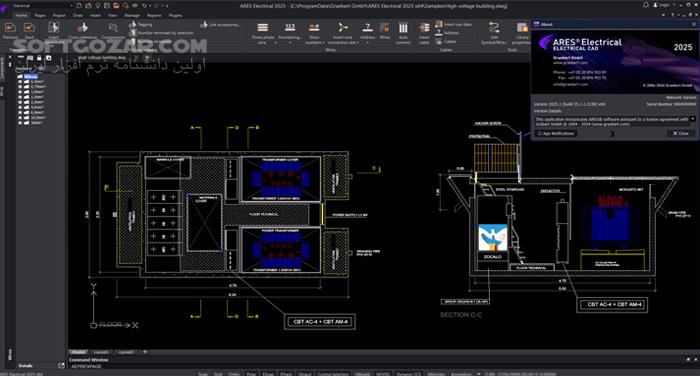Click the Address icon in Wires group
The height and width of the screenshot is (376, 700).
[367, 28]
